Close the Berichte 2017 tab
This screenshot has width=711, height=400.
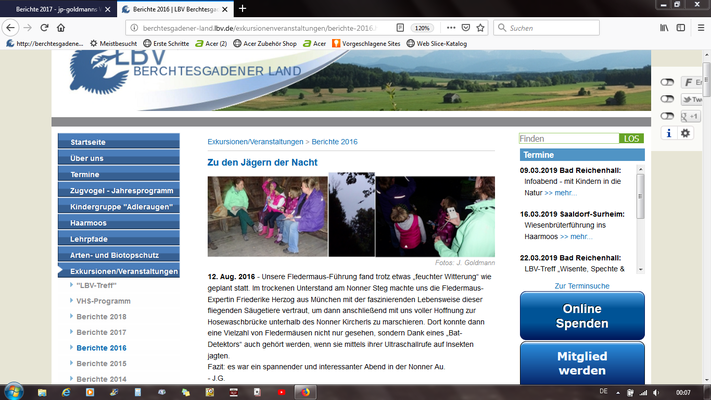107,9
